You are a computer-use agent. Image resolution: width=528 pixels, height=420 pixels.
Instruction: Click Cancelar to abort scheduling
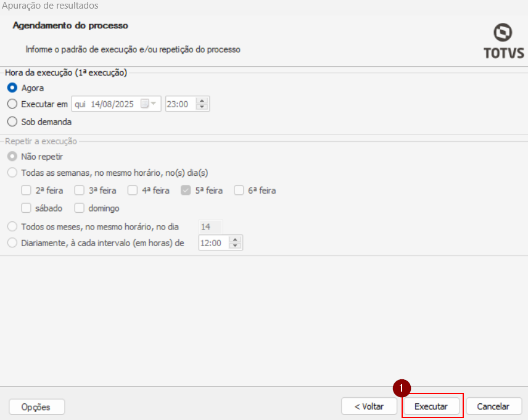click(x=493, y=406)
